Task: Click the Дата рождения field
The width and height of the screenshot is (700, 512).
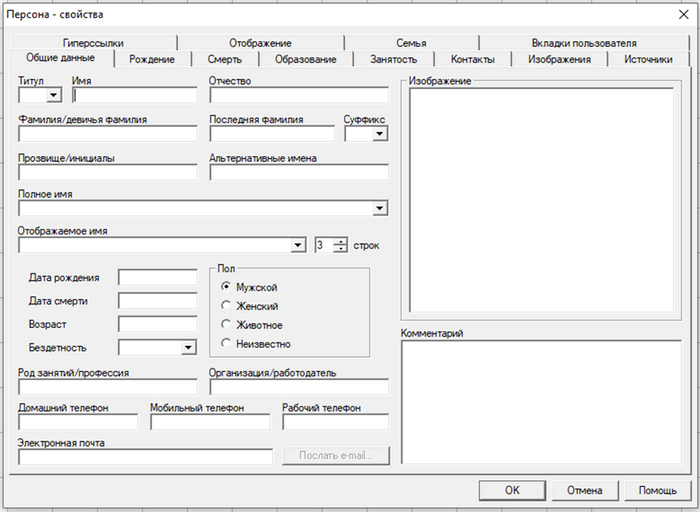Action: click(x=158, y=277)
